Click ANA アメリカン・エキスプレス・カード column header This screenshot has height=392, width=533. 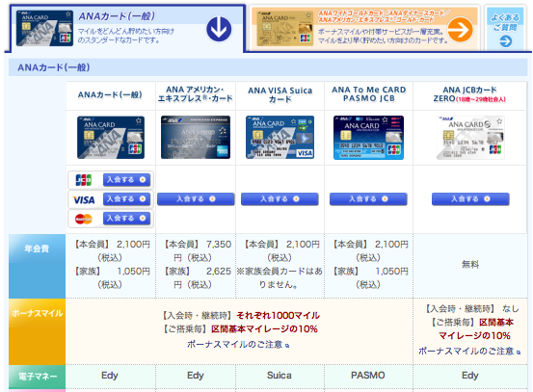pos(196,94)
